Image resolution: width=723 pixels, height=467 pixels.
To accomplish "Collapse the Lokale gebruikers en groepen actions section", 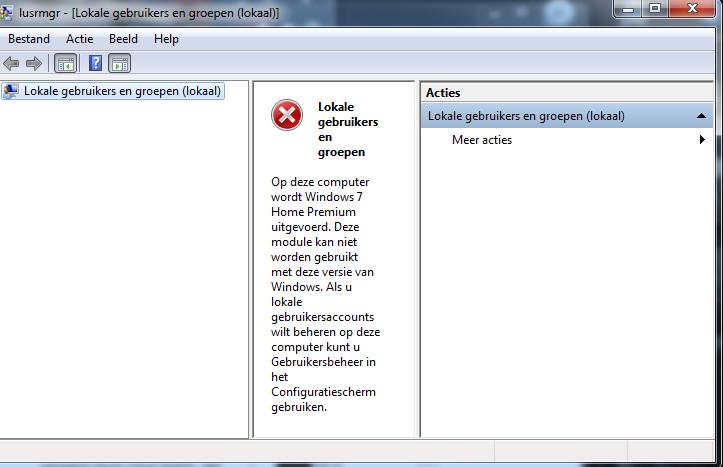I will click(701, 116).
